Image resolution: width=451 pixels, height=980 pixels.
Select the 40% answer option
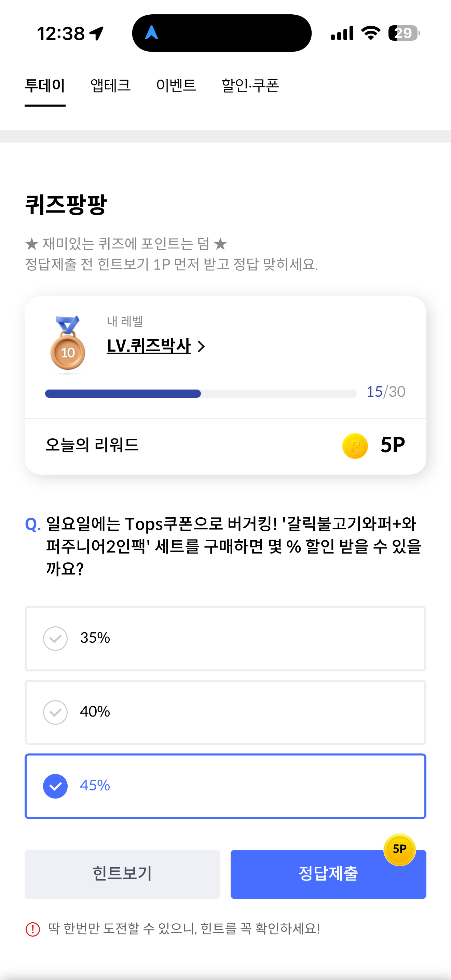pyautogui.click(x=225, y=712)
